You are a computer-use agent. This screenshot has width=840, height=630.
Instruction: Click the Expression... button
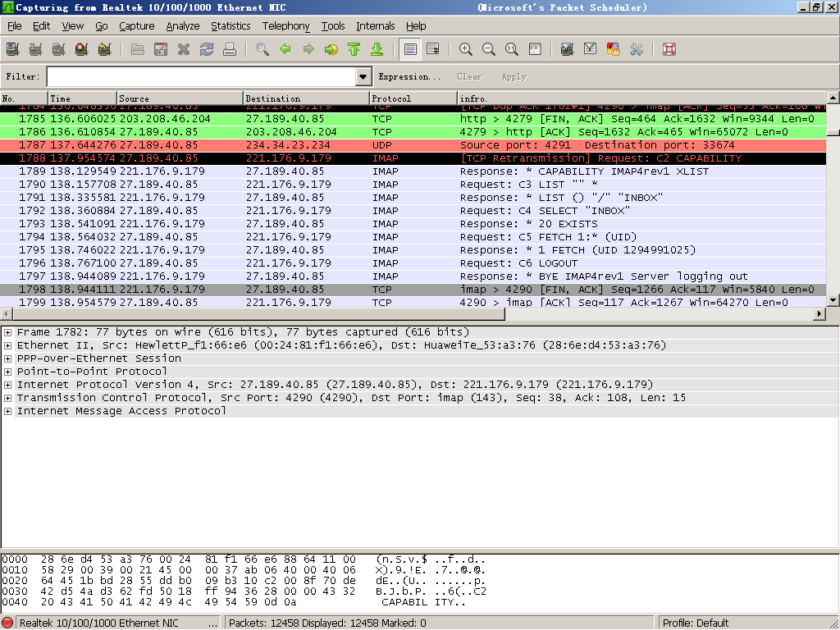(x=409, y=76)
